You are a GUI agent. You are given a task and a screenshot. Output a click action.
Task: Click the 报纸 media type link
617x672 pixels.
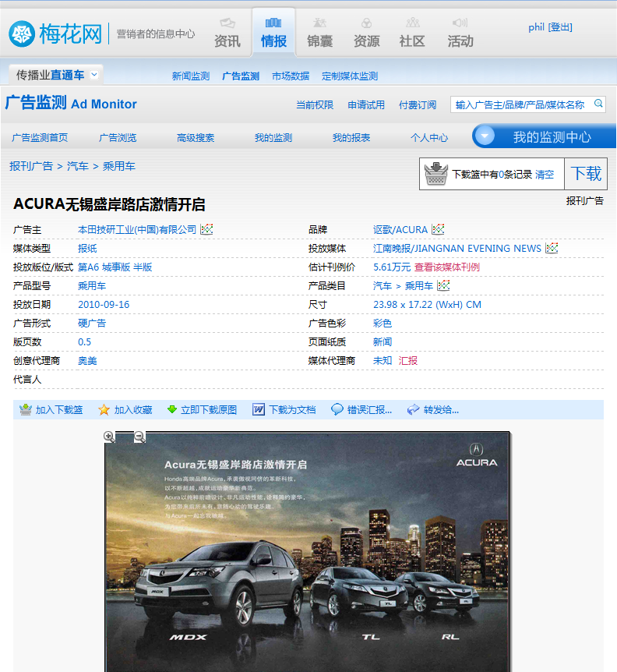click(87, 249)
